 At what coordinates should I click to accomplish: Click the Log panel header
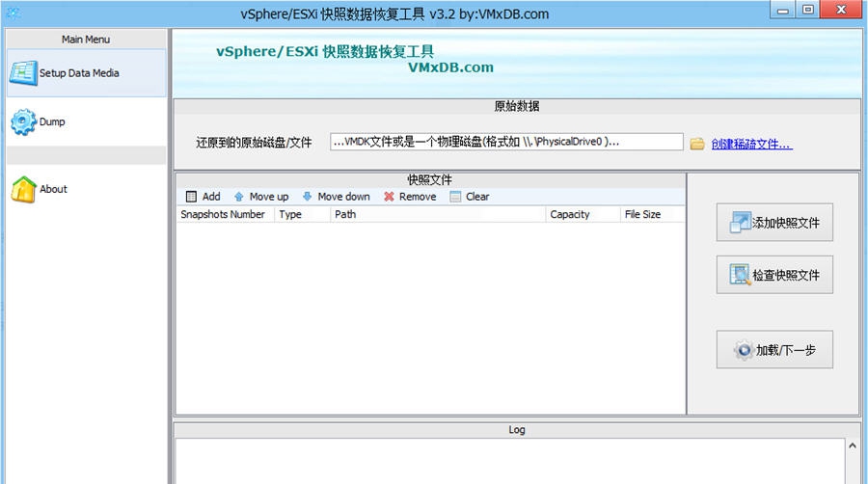coord(517,430)
